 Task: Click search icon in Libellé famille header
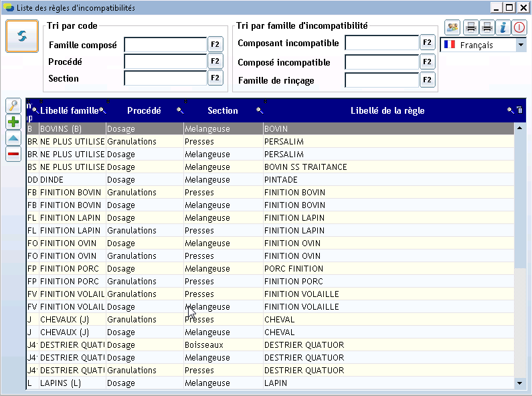pyautogui.click(x=102, y=110)
